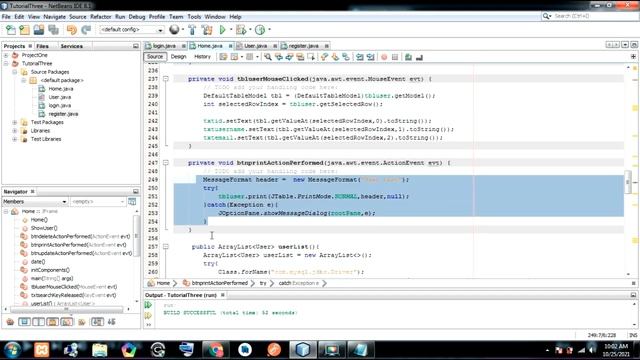Click the Re-run icon in Output panel
Screen dimensions: 640x360
(148, 305)
